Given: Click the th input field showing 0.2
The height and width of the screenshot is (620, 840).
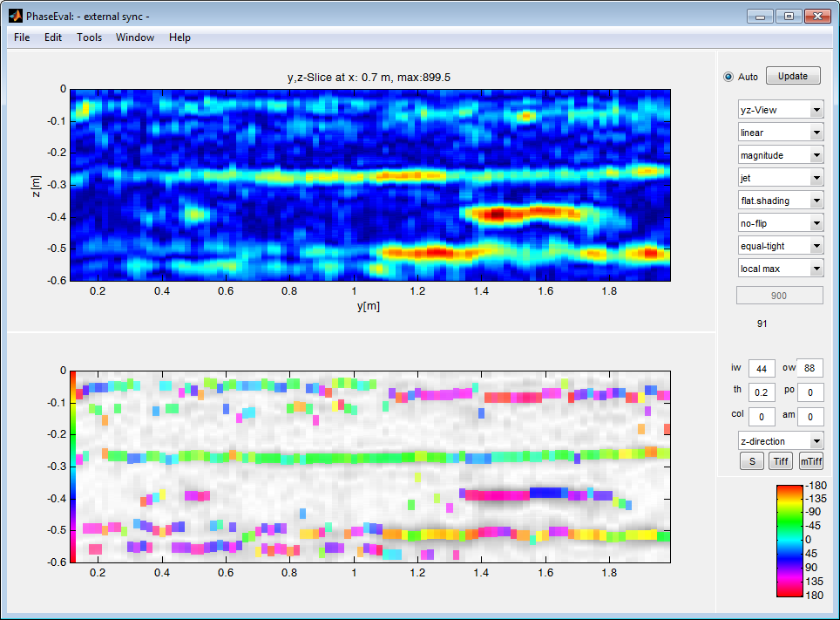Looking at the screenshot, I should (762, 392).
